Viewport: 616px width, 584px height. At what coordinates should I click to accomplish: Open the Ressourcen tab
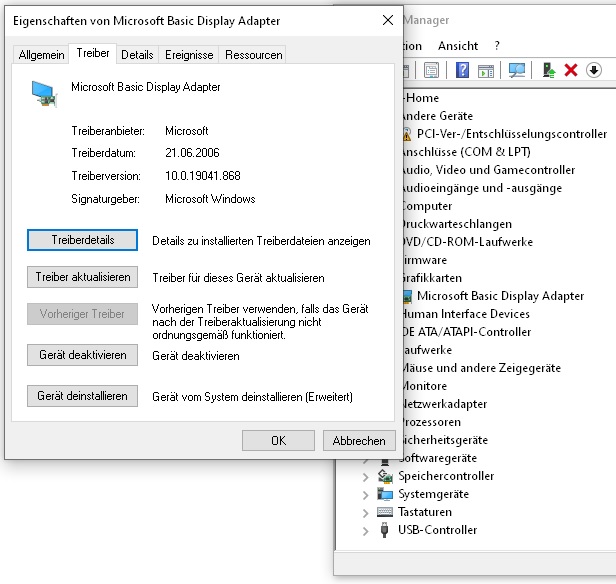pos(254,55)
